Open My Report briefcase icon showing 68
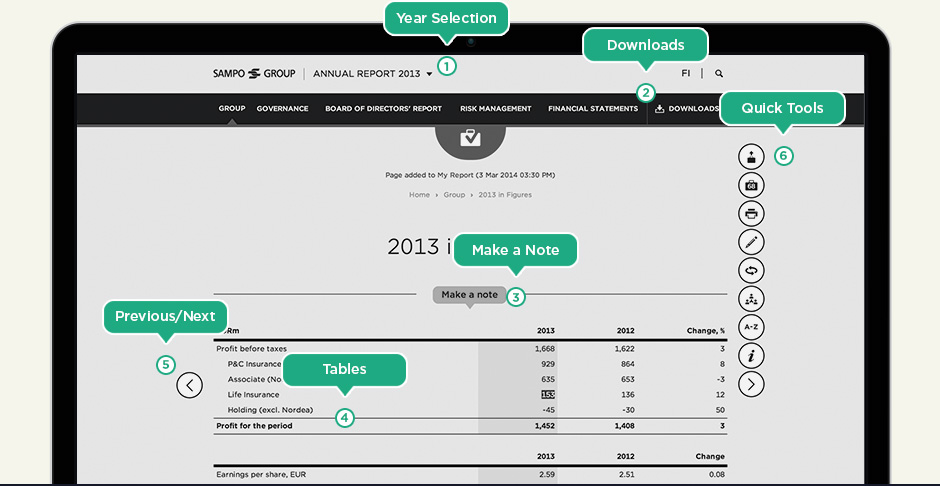The image size is (940, 486). (751, 185)
